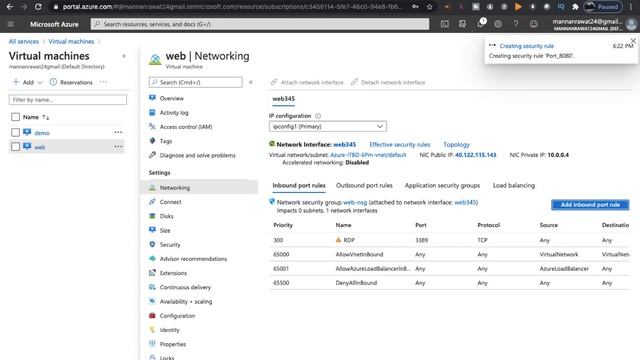
Task: Click the user account avatar
Action: pyautogui.click(x=631, y=24)
